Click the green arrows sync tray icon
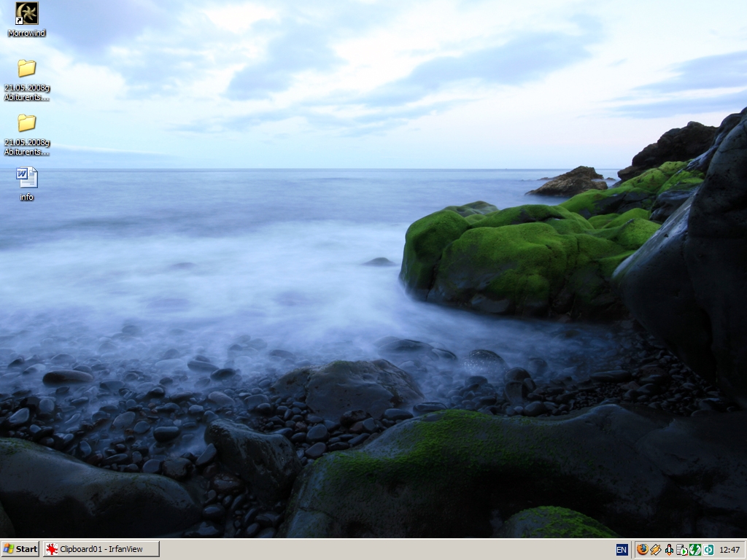 pos(695,549)
